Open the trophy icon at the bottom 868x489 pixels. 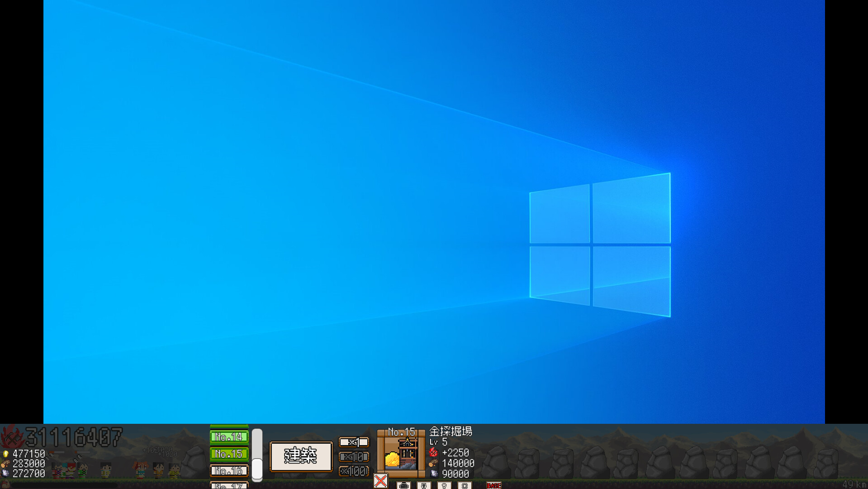(x=424, y=485)
